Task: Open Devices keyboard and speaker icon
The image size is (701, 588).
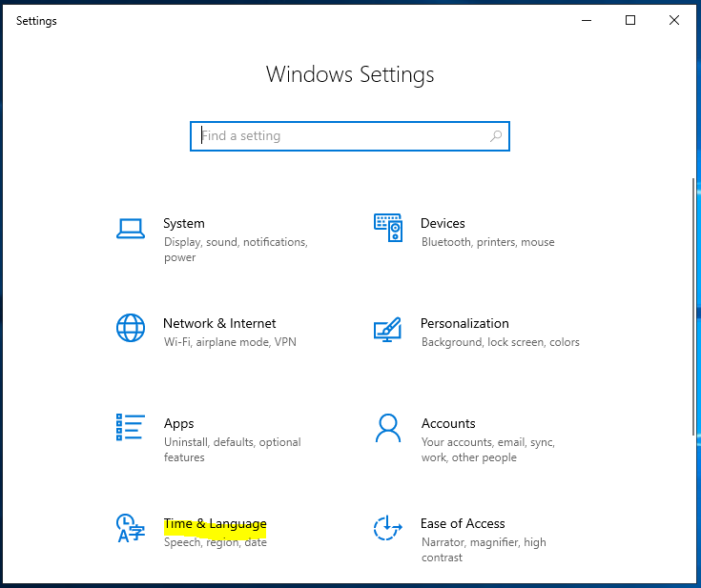Action: (x=388, y=228)
